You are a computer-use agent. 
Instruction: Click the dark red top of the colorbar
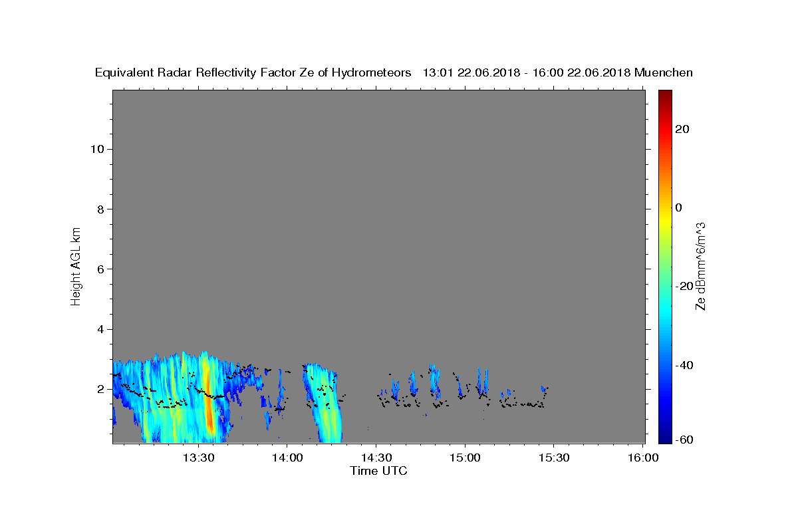[x=665, y=96]
